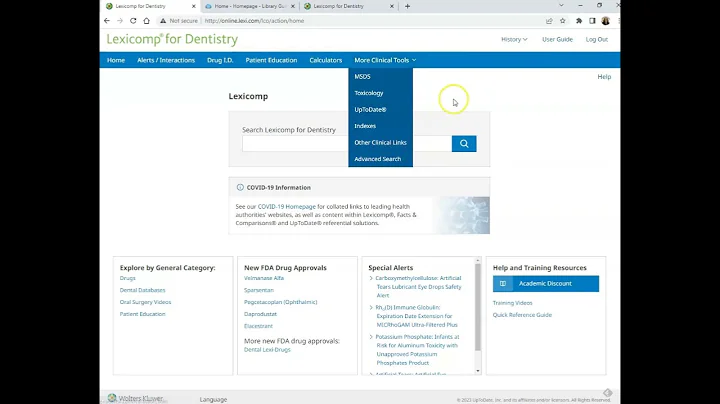
Task: Click the Special Alerts scroll down arrow
Action: pyautogui.click(x=478, y=370)
